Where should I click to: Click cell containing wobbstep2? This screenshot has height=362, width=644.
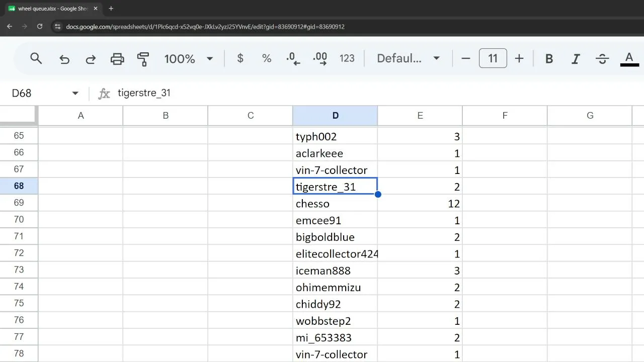[335, 321]
